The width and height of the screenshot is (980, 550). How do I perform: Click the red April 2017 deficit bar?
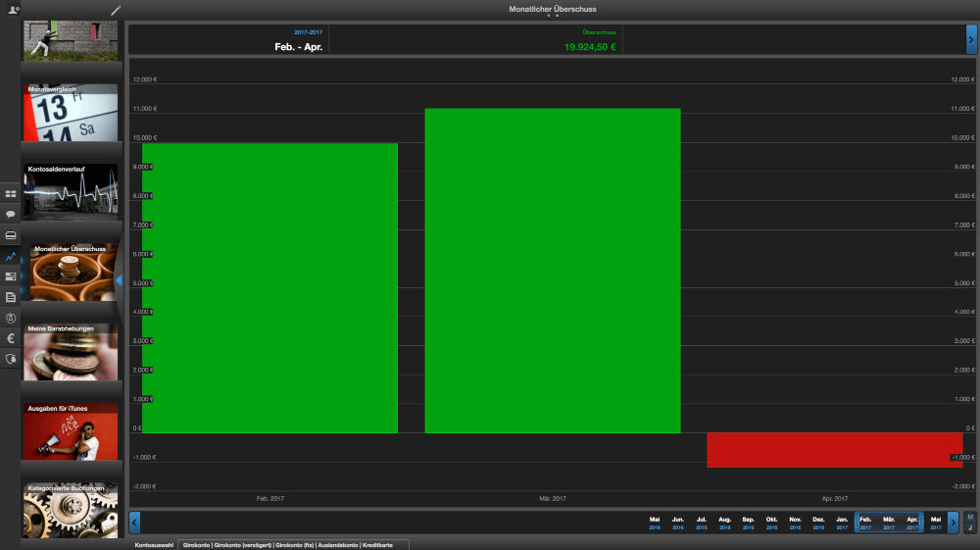(839, 449)
